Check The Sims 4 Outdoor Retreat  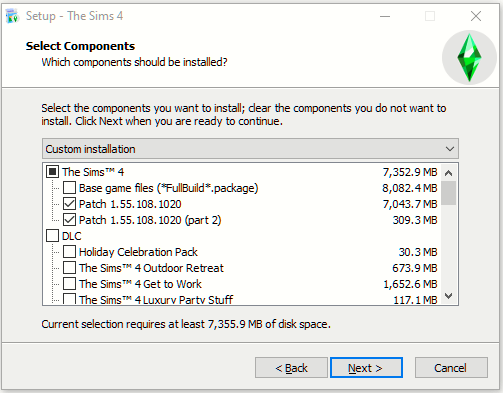pos(69,268)
